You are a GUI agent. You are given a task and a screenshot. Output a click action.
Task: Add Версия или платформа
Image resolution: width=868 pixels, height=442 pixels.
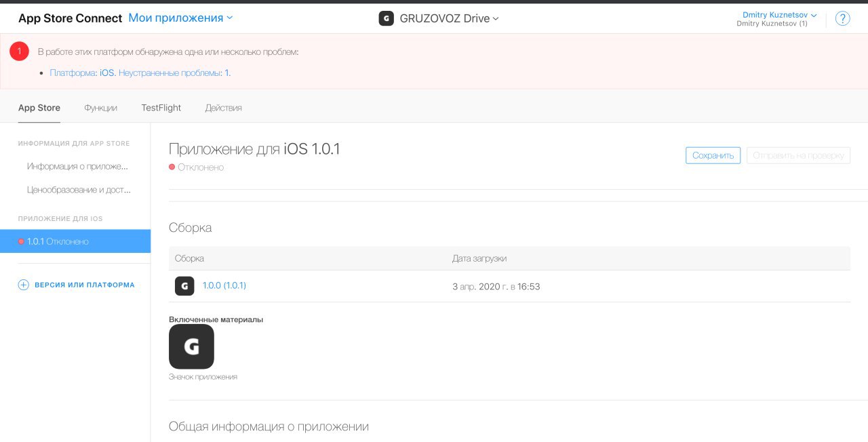76,285
